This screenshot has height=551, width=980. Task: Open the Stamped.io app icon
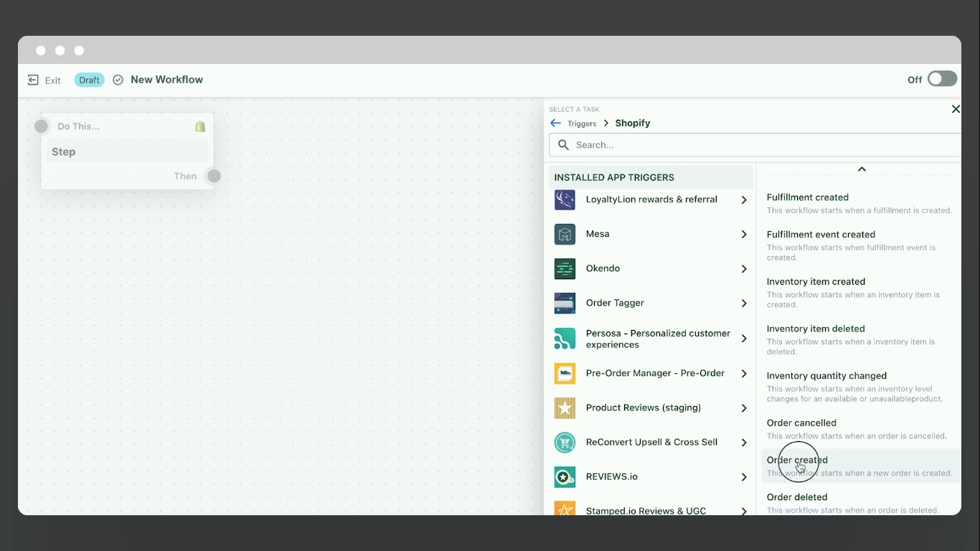pyautogui.click(x=565, y=509)
